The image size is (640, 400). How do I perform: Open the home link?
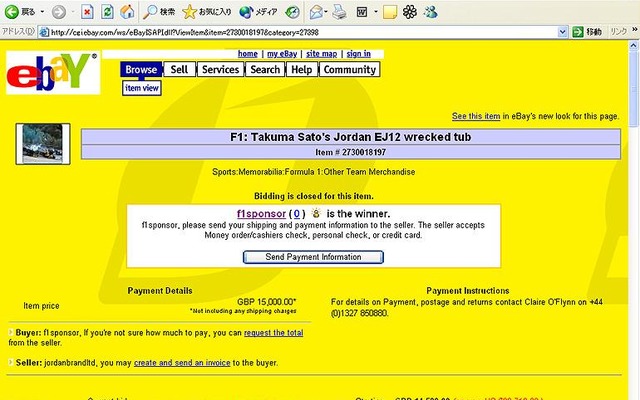[248, 54]
